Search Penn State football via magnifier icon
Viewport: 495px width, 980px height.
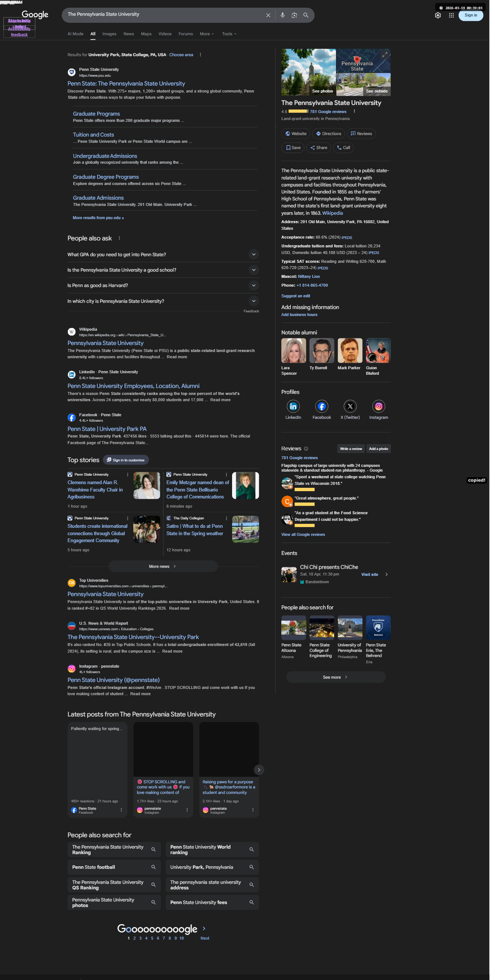click(x=153, y=867)
